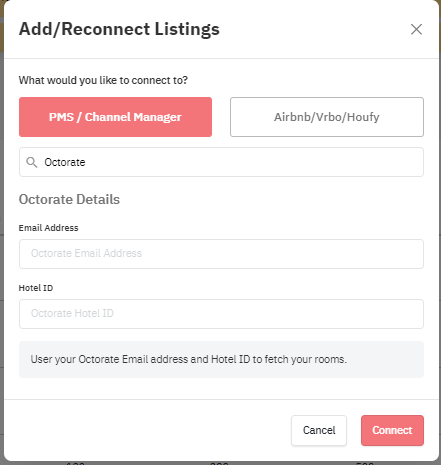This screenshot has height=465, width=441.
Task: Click into the Octorate Email Address field
Action: tap(221, 254)
